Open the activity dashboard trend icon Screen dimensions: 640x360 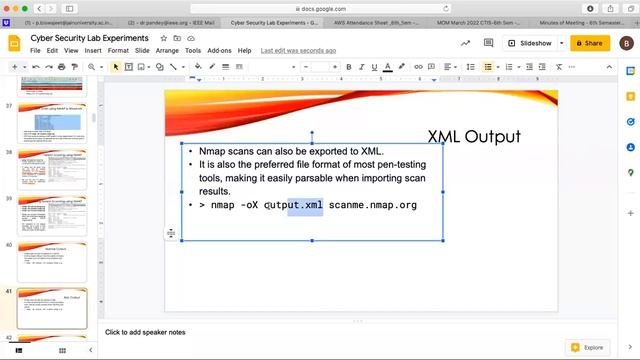tap(465, 43)
